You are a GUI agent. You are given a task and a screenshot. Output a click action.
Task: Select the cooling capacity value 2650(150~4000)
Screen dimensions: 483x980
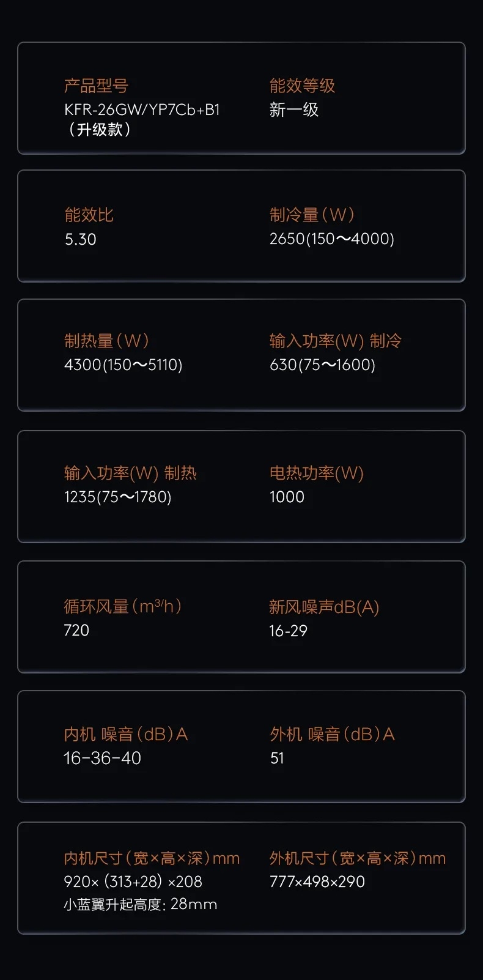pos(331,239)
